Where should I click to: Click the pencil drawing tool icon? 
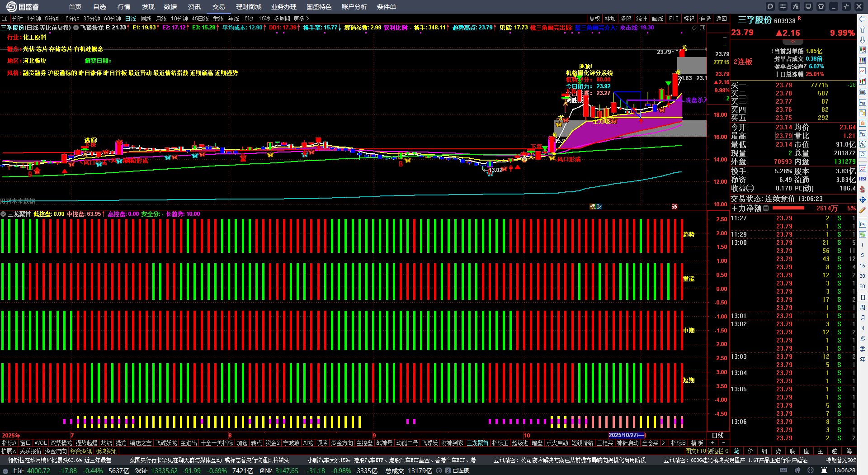(x=863, y=210)
